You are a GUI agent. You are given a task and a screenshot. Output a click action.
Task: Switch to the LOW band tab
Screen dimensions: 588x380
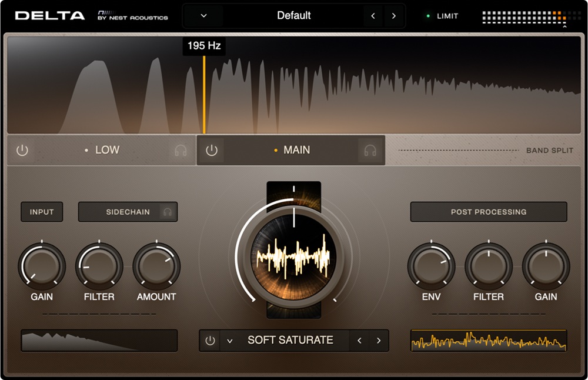point(106,150)
